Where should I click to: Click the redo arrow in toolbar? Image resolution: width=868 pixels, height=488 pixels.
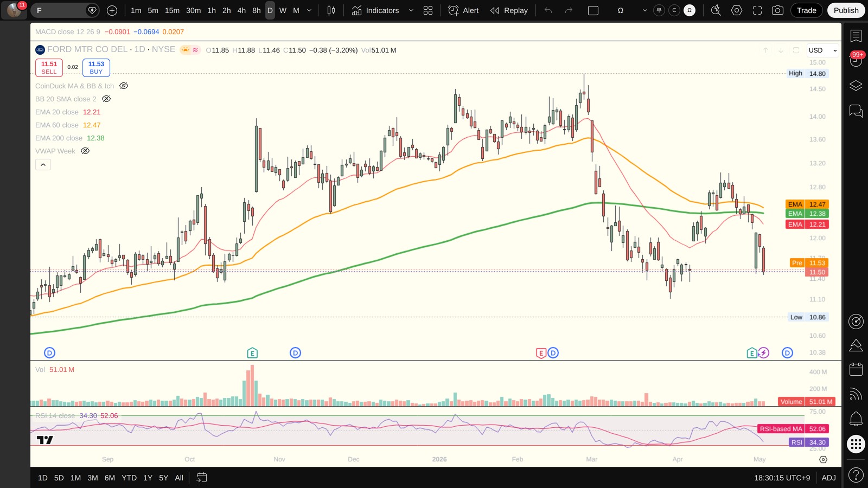click(569, 10)
